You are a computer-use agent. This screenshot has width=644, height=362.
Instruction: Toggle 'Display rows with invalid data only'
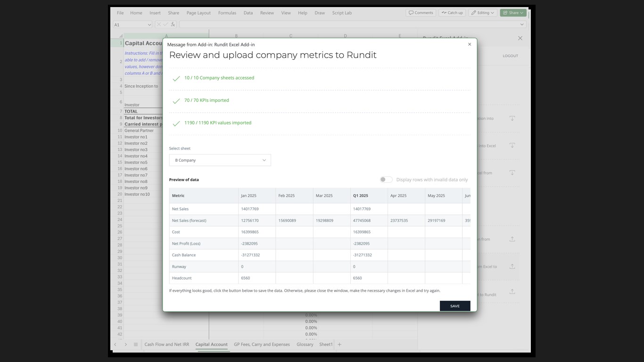(x=386, y=180)
